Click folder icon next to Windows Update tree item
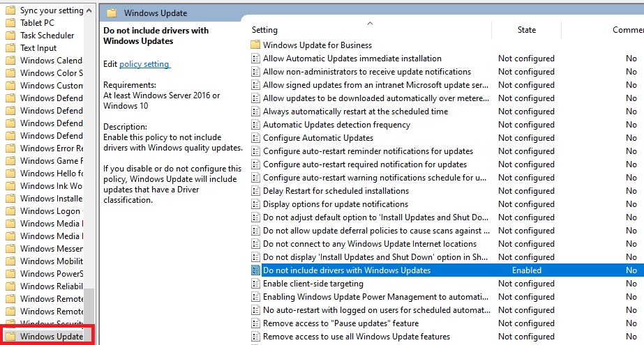644x345 pixels. 10,337
